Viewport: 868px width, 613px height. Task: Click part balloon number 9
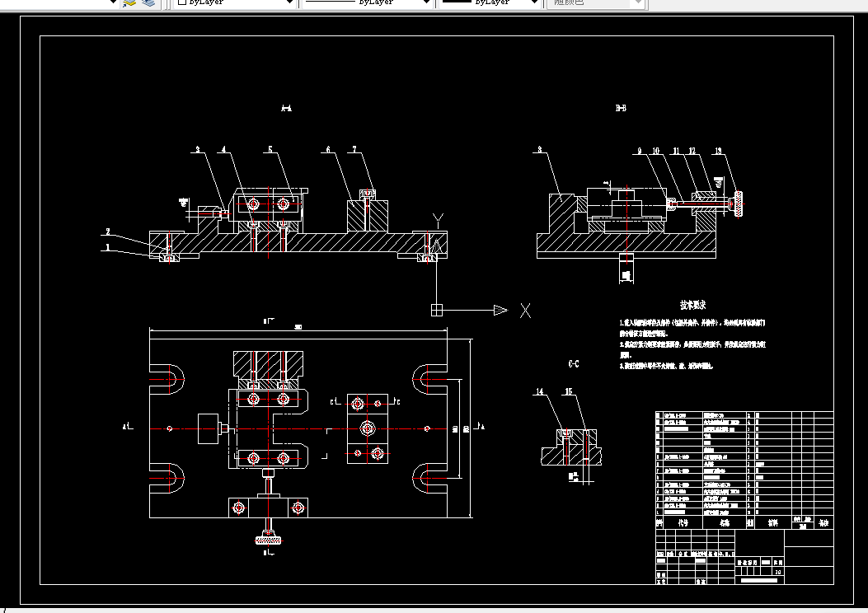(x=640, y=151)
